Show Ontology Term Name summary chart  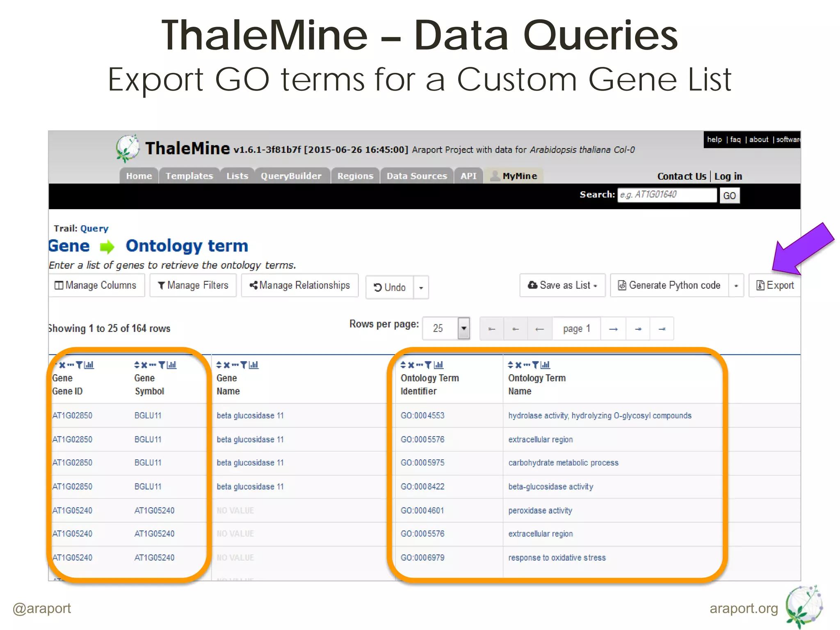coord(546,365)
